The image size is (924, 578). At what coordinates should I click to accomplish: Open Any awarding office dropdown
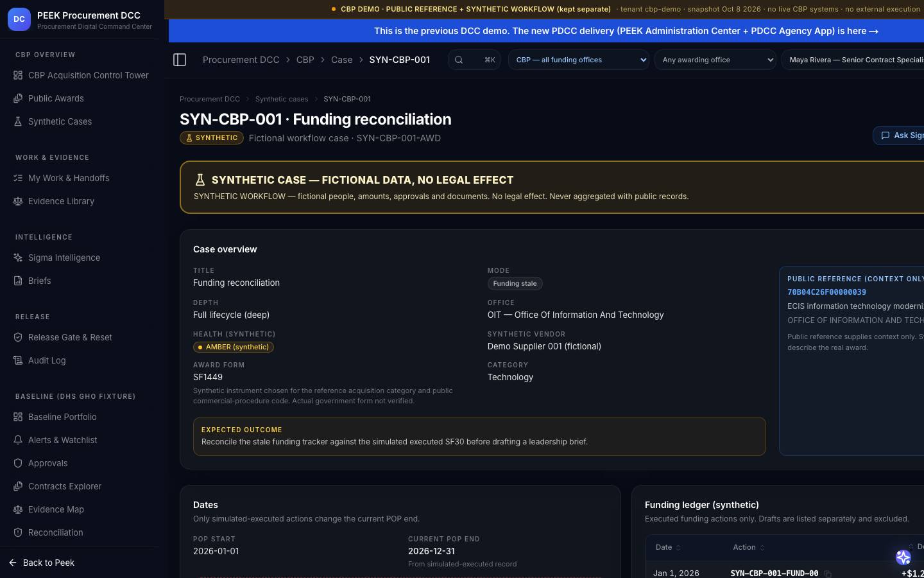pyautogui.click(x=715, y=60)
